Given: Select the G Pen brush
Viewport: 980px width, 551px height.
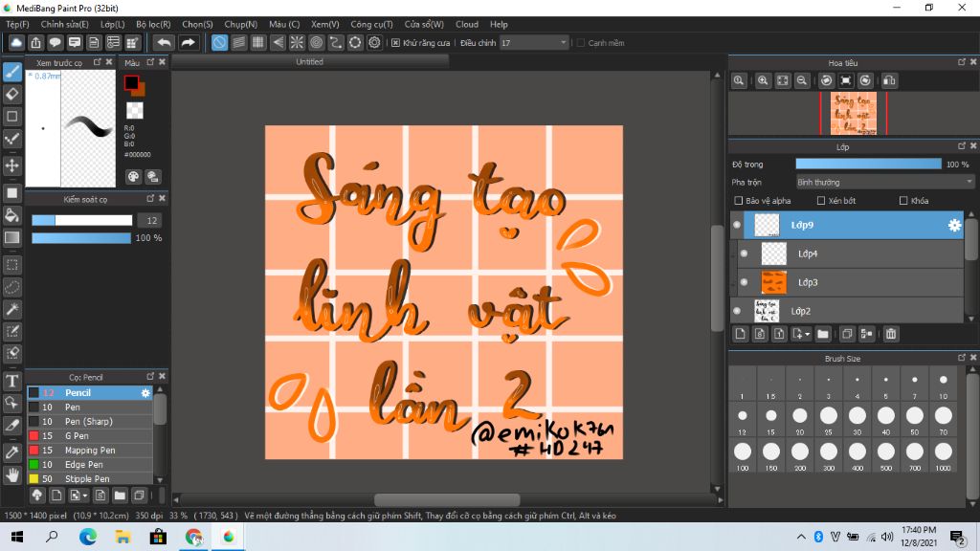Looking at the screenshot, I should click(x=89, y=436).
